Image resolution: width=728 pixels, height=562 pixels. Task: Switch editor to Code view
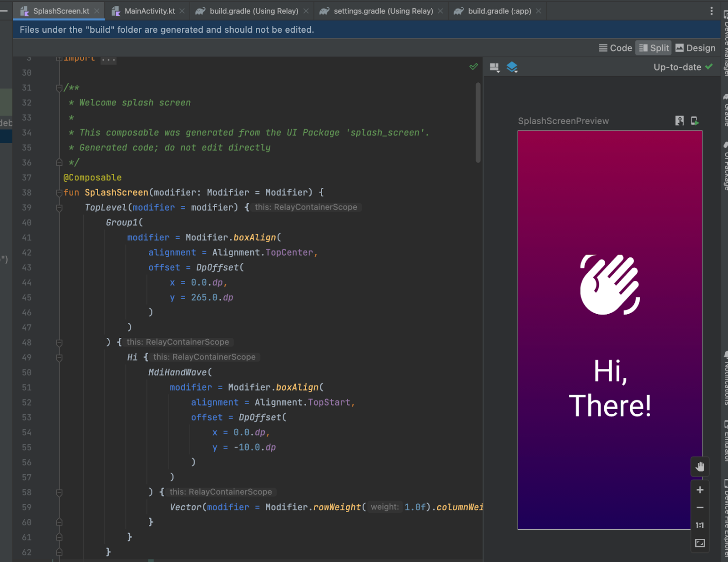[616, 48]
